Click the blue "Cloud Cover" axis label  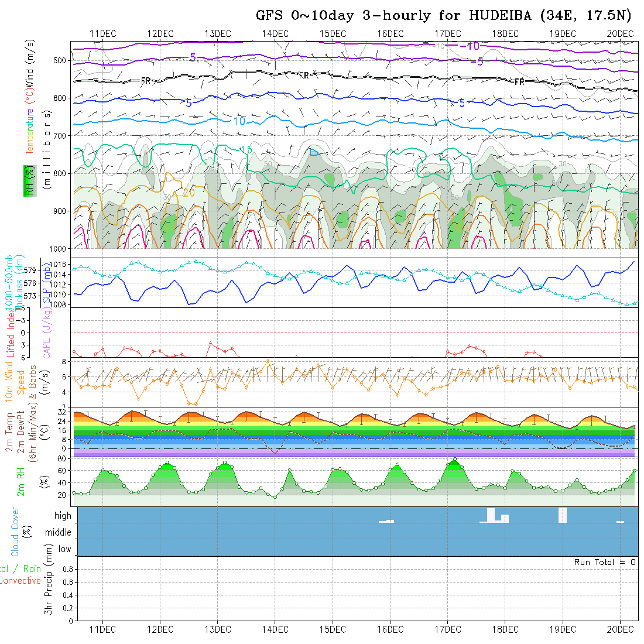15,532
